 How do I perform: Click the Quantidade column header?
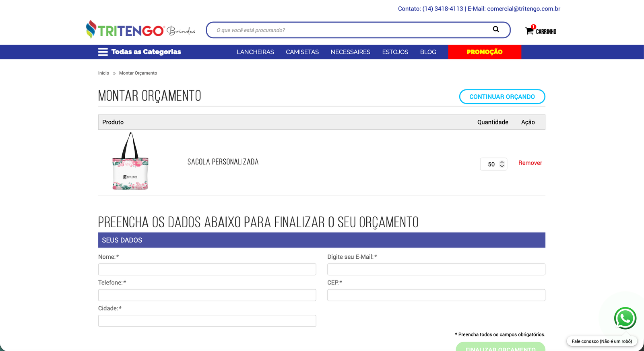coord(493,122)
